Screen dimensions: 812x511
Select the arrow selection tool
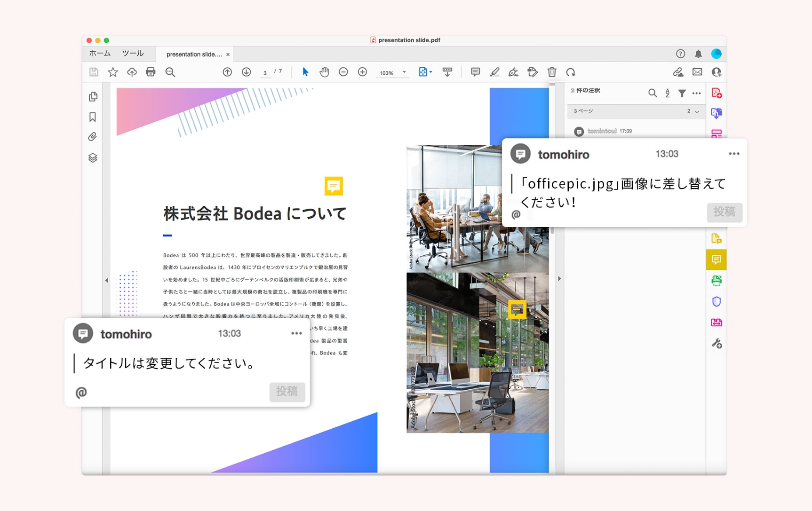305,72
